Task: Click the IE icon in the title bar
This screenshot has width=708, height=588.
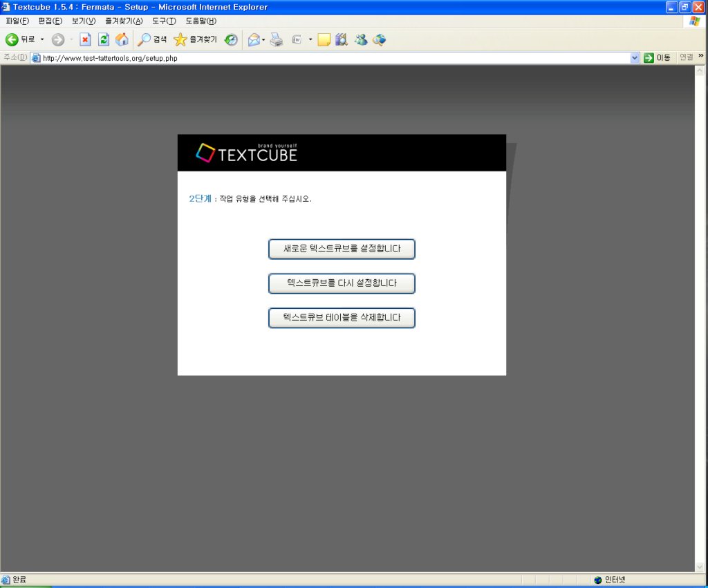Action: pyautogui.click(x=6, y=7)
